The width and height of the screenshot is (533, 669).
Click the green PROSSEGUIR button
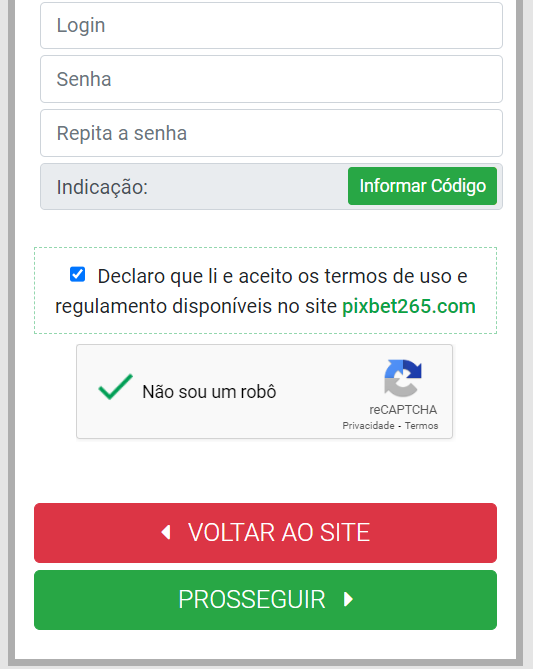pyautogui.click(x=265, y=600)
